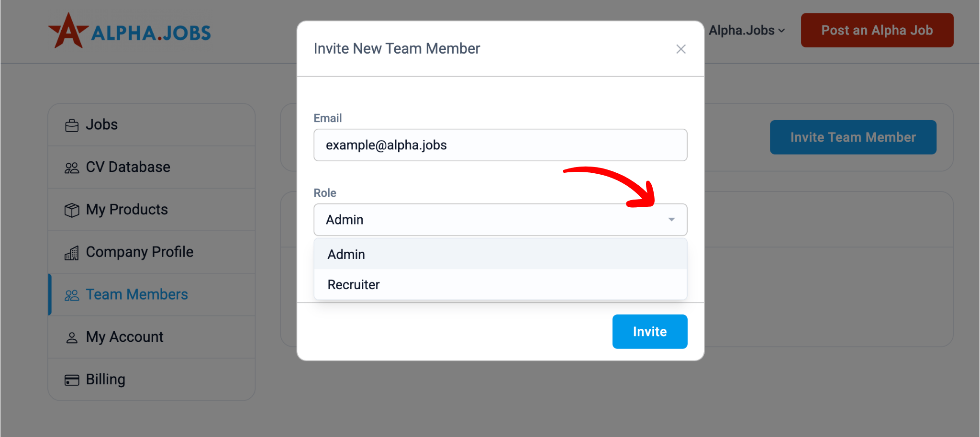Close the Invite New Team Member dialog
The image size is (980, 437).
click(x=681, y=49)
